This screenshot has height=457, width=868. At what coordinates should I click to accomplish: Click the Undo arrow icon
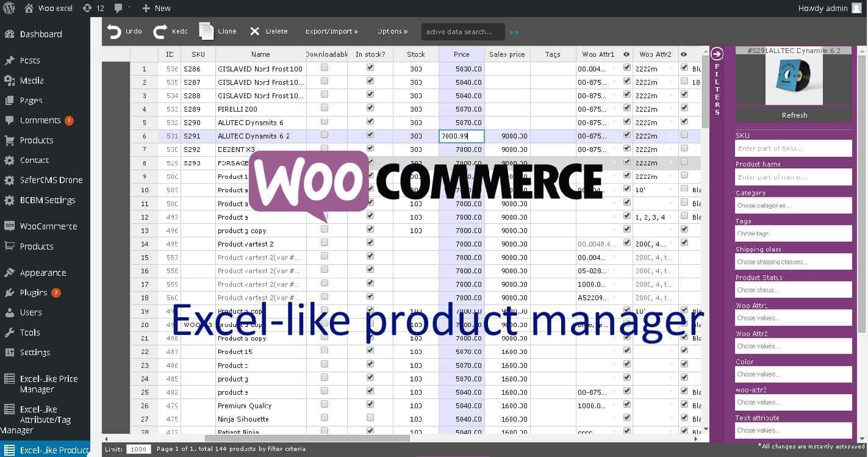coord(114,32)
